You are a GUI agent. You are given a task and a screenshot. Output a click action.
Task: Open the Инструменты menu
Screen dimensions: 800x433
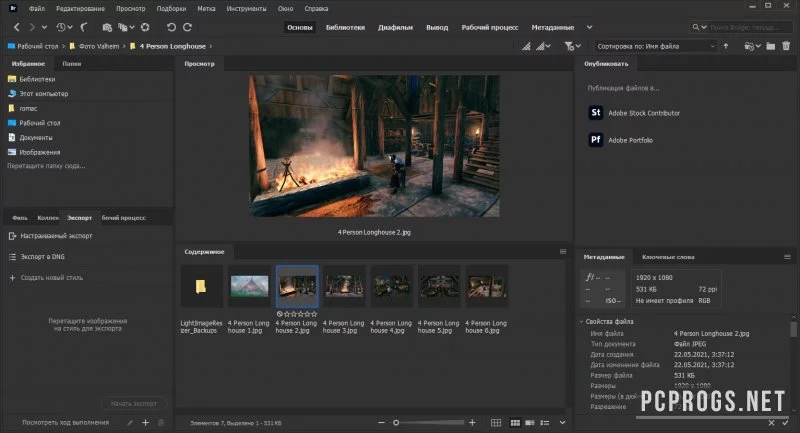246,9
